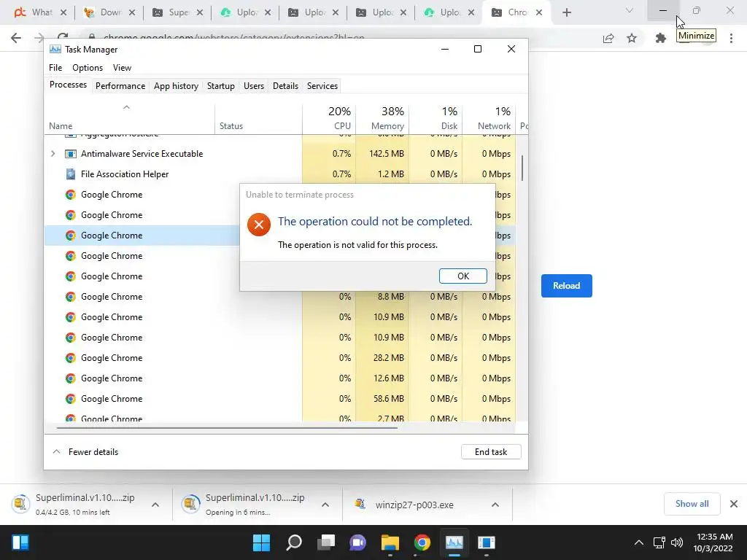Switch to the Services tab

coord(322,86)
